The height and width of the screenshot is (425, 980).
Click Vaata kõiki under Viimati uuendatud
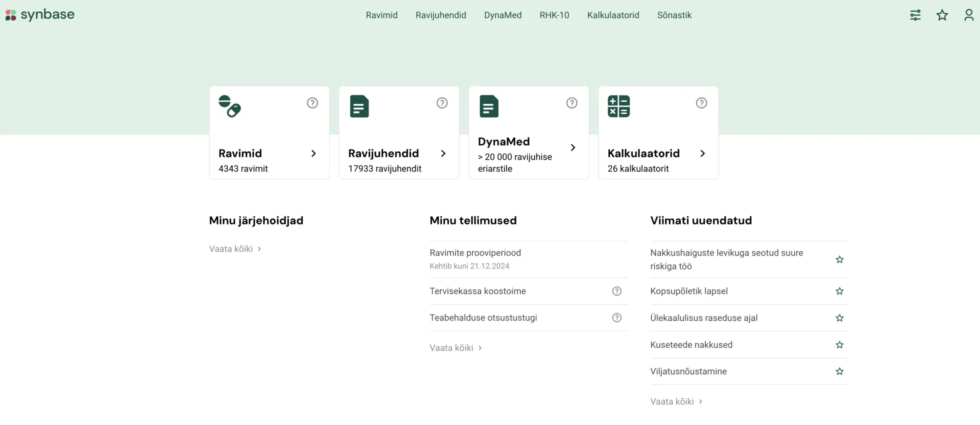pos(676,401)
